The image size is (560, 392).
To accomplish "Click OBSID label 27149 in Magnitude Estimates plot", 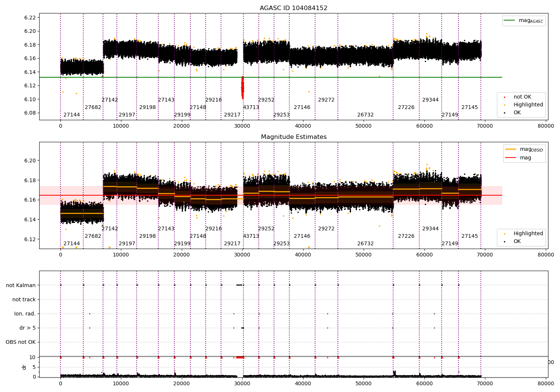I will [x=450, y=243].
